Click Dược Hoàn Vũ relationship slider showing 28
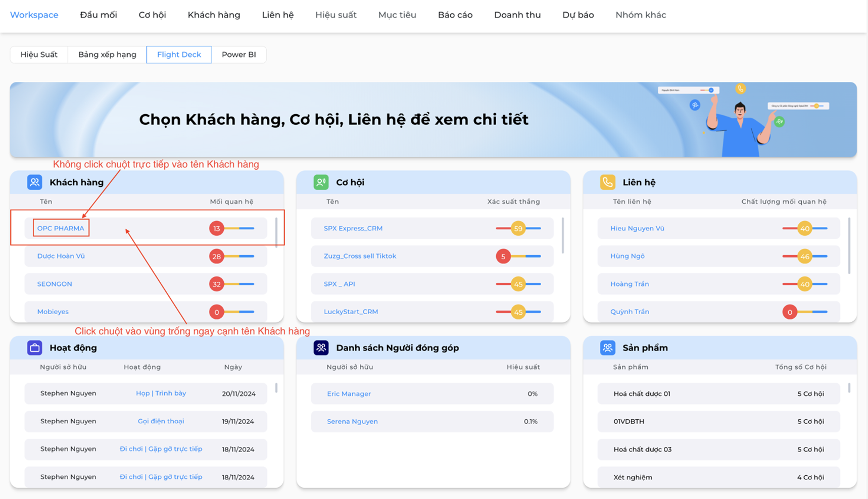This screenshot has width=868, height=499. pos(232,256)
